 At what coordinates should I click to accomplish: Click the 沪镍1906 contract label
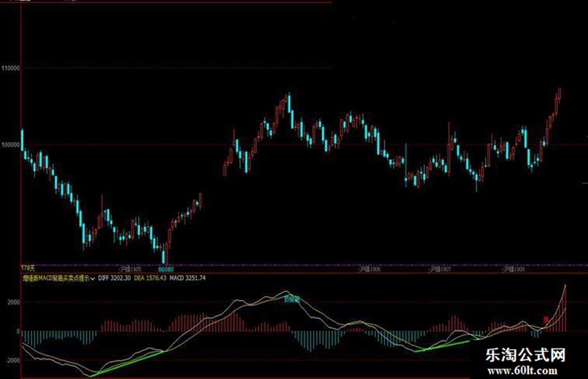[x=370, y=269]
